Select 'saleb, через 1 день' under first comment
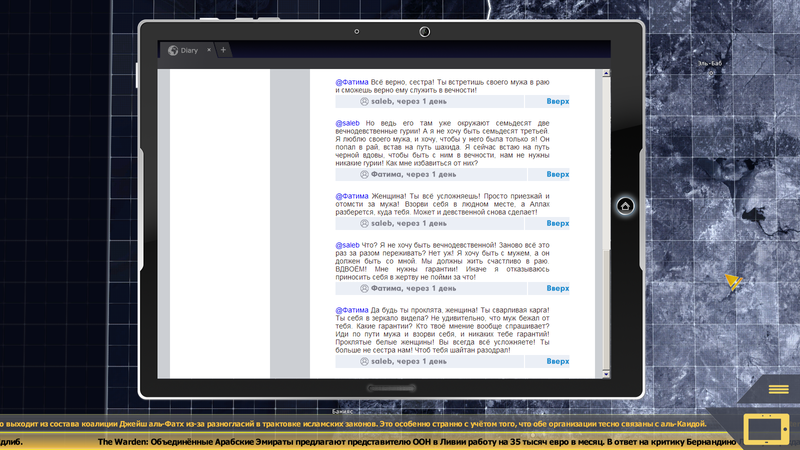This screenshot has height=450, width=800. 409,102
